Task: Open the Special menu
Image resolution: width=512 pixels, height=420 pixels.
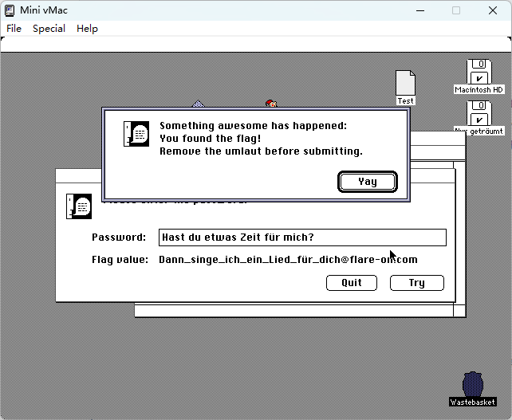Action: tap(49, 29)
